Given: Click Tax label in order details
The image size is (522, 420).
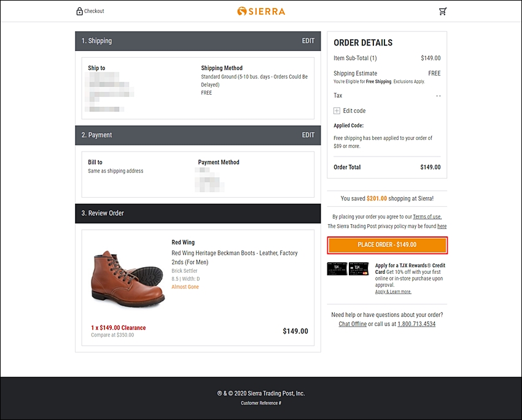Looking at the screenshot, I should [x=338, y=96].
